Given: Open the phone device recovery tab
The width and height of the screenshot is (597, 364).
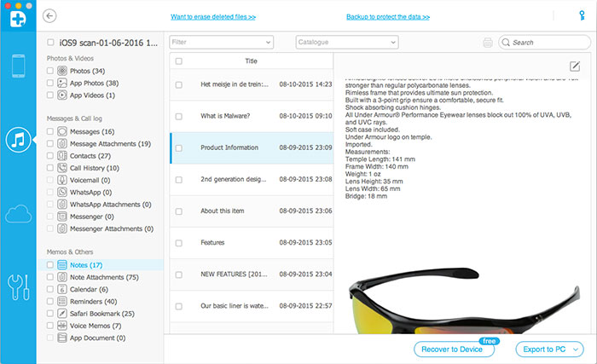Looking at the screenshot, I should click(18, 66).
